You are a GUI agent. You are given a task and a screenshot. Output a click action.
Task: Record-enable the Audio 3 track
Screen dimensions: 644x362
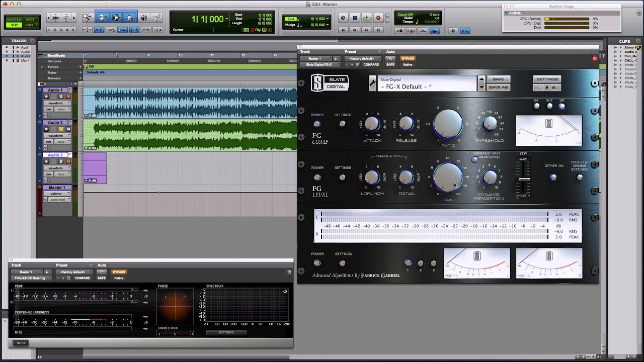click(46, 161)
